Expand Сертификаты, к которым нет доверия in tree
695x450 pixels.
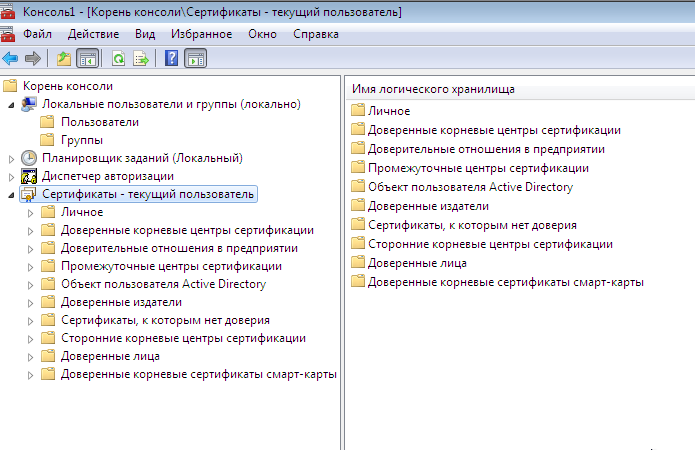click(x=30, y=321)
